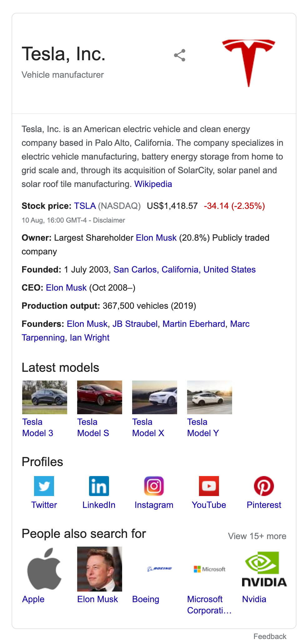
Task: Open the Martin Eberhard founder link
Action: pyautogui.click(x=194, y=324)
